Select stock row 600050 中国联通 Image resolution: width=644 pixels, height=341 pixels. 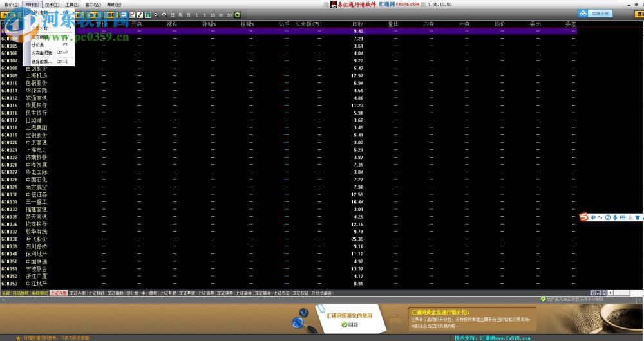coord(289,261)
